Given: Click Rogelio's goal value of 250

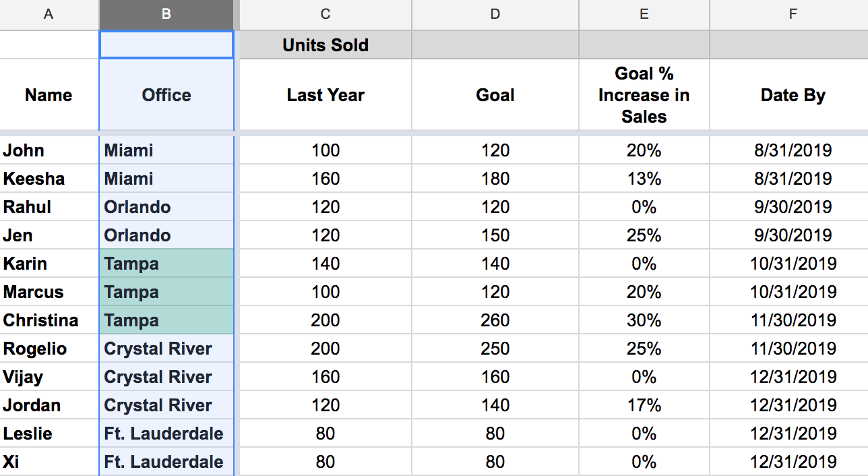Looking at the screenshot, I should 495,348.
